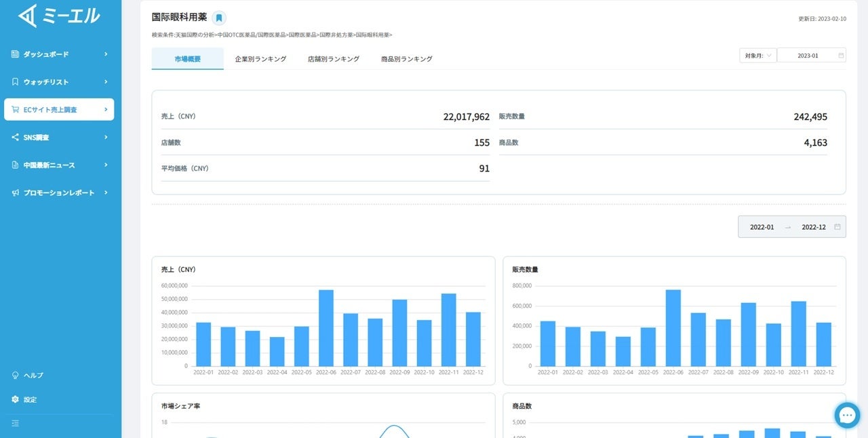
Task: Click the watchlist bookmark icon in sidebar
Action: [15, 82]
